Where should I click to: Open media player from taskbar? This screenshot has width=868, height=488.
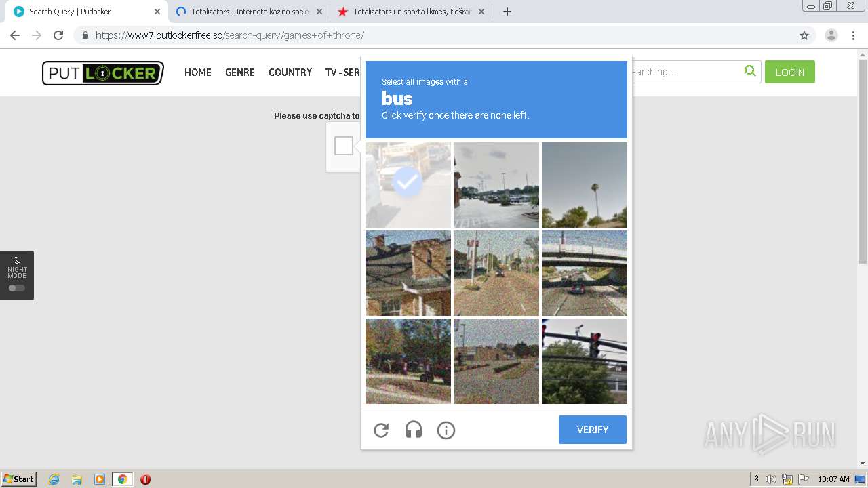pos(100,479)
